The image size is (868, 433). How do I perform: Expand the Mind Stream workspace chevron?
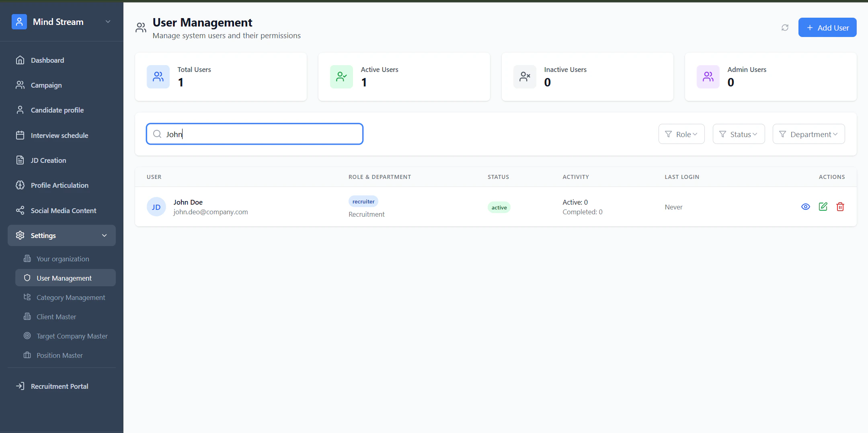point(108,22)
